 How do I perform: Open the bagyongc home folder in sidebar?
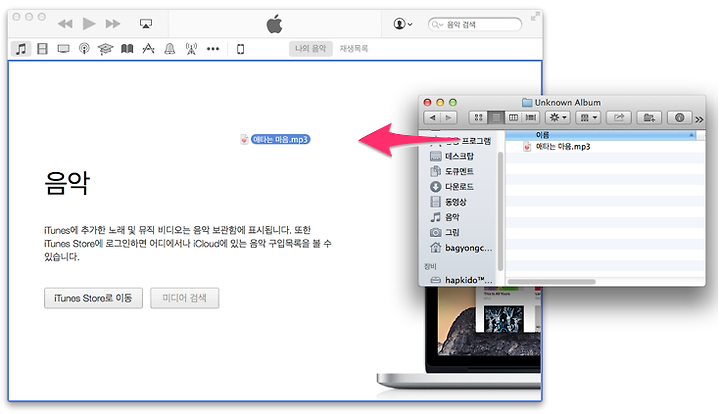coord(461,248)
